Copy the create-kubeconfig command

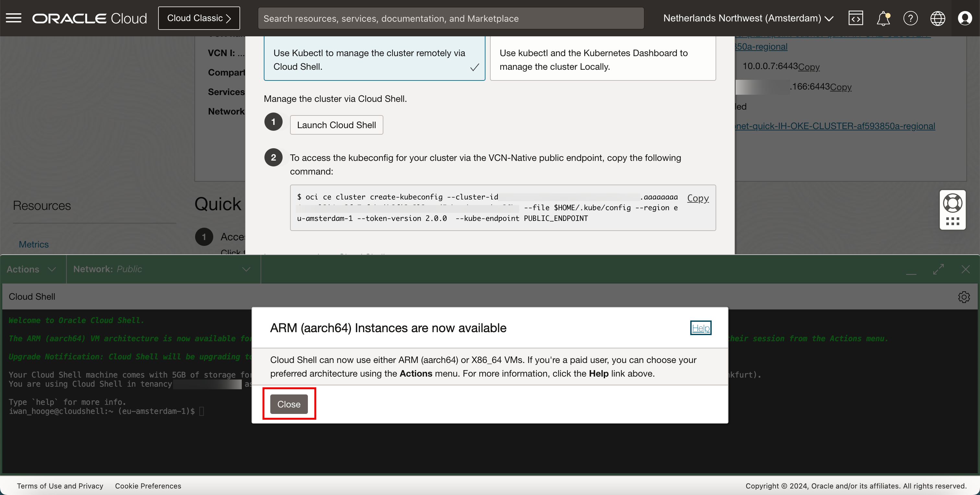tap(698, 198)
